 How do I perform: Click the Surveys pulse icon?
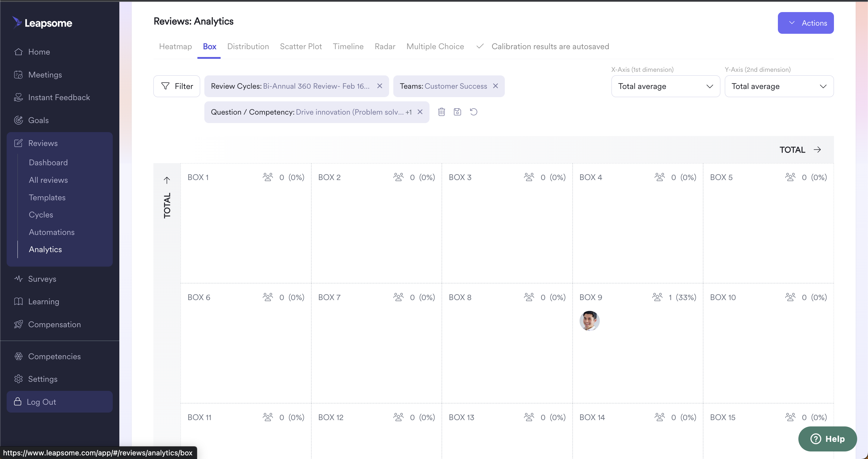click(x=18, y=279)
